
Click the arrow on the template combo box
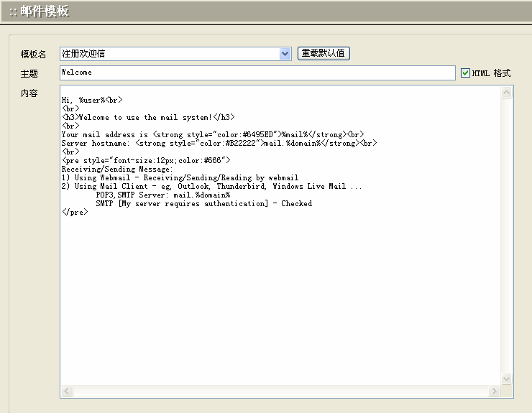(x=285, y=54)
